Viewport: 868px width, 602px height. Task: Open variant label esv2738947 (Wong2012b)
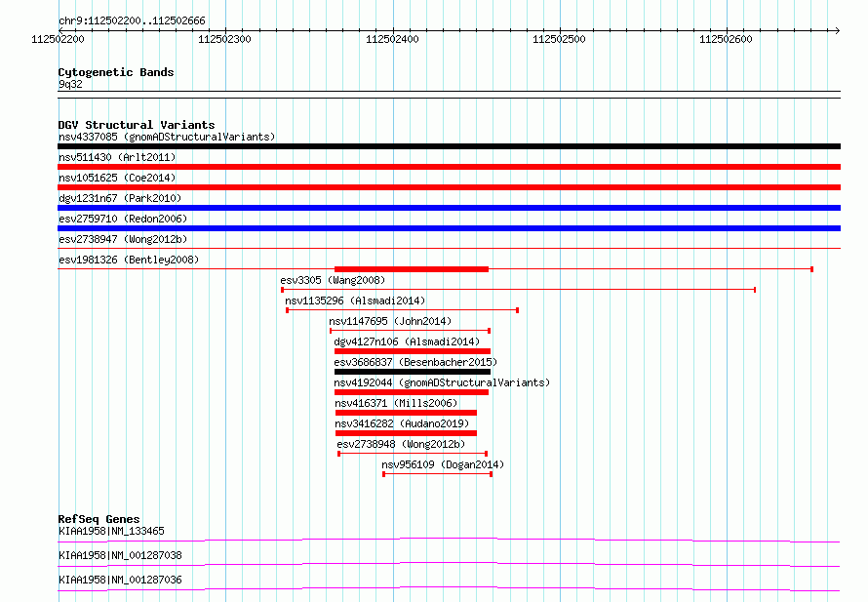[x=123, y=239]
